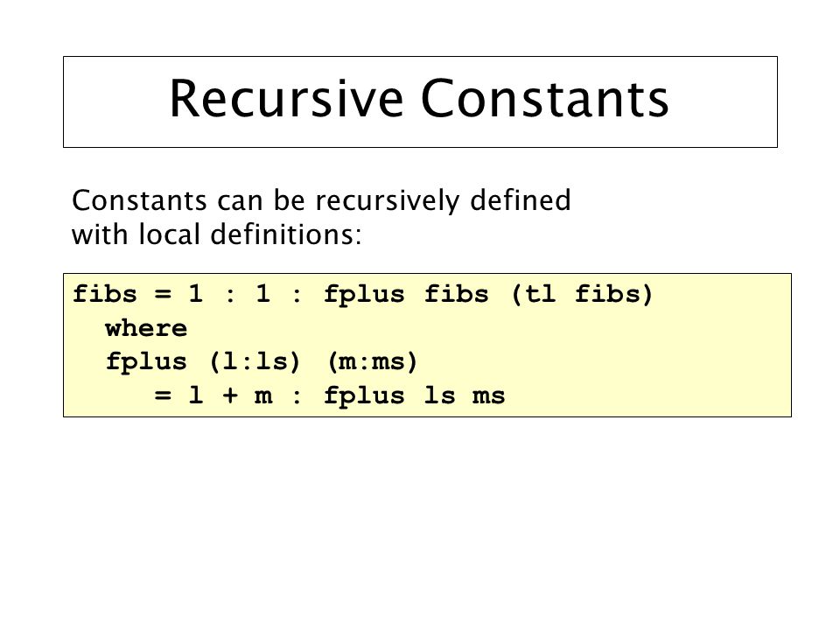Click the 'Constants can be recursively defined' text
The height and width of the screenshot is (630, 840).
coord(321,201)
